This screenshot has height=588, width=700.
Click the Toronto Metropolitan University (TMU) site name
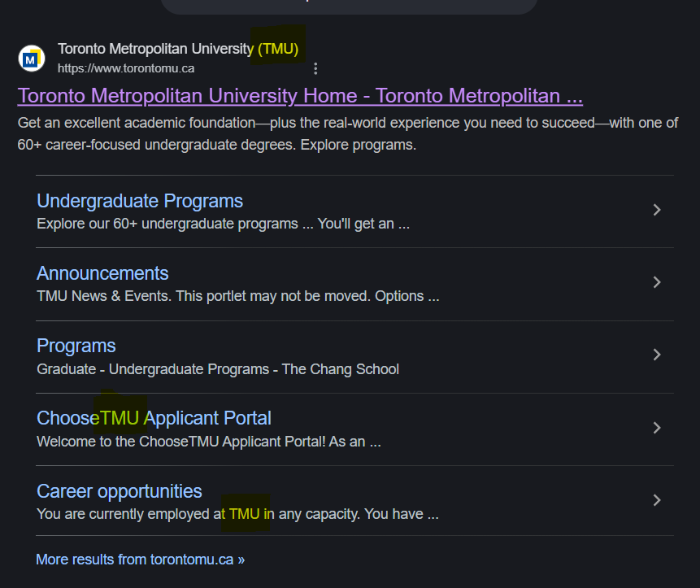(x=178, y=49)
